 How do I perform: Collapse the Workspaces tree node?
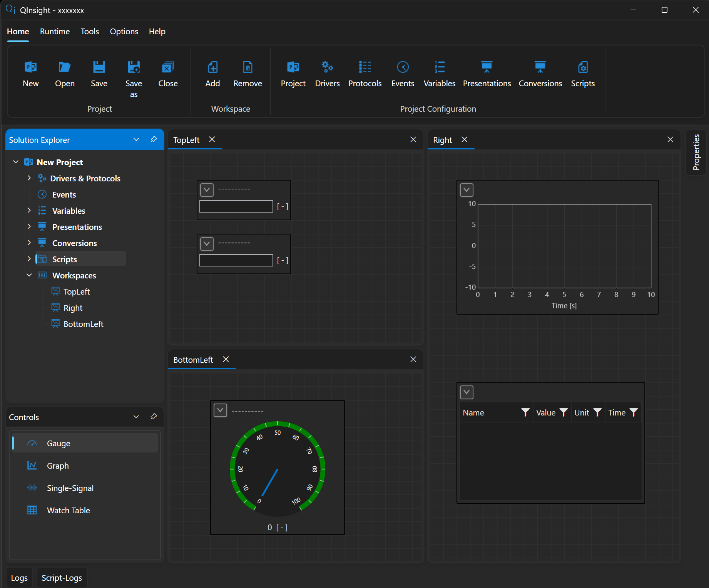[x=29, y=275]
